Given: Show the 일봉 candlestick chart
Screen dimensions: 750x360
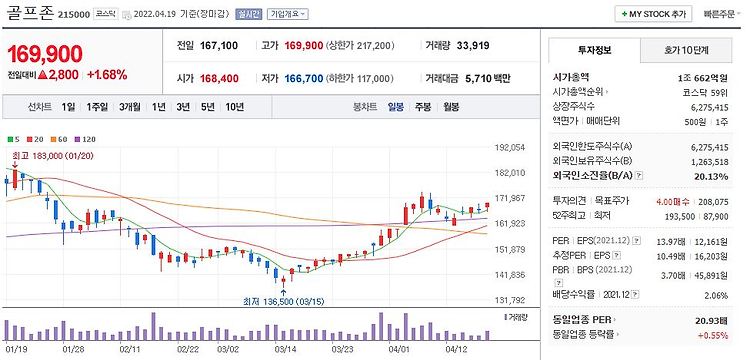Looking at the screenshot, I should pyautogui.click(x=396, y=107).
